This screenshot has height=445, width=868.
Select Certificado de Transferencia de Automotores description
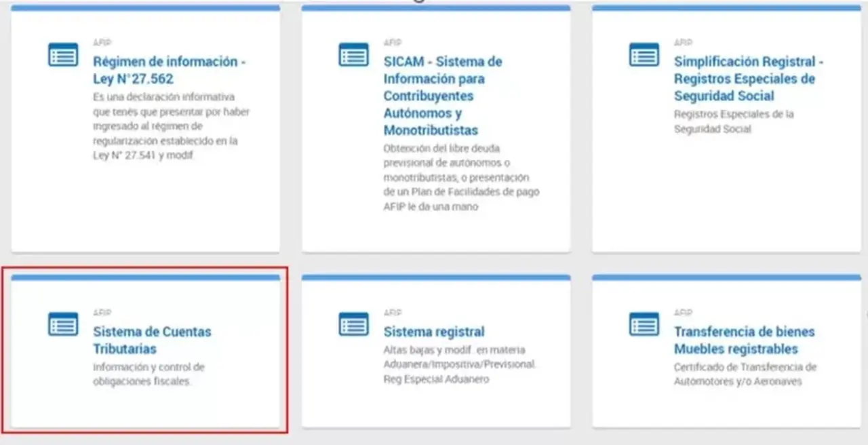pyautogui.click(x=745, y=374)
